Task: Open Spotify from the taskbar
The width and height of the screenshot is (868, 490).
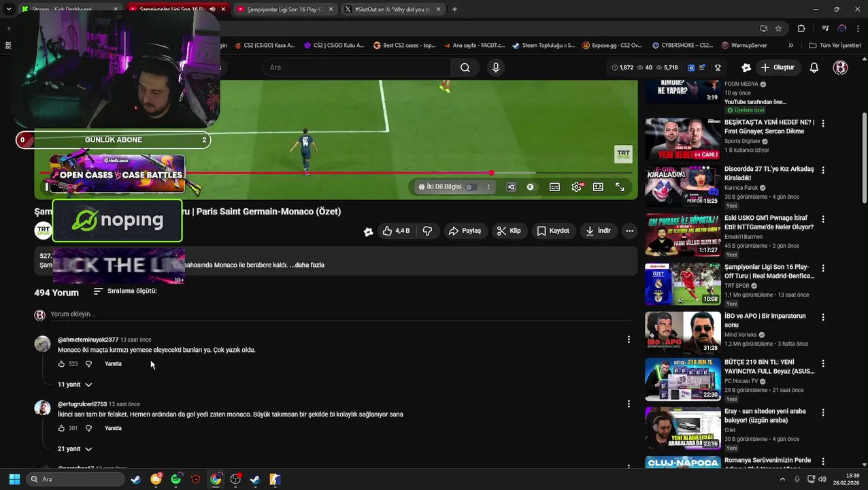Action: pos(176,479)
